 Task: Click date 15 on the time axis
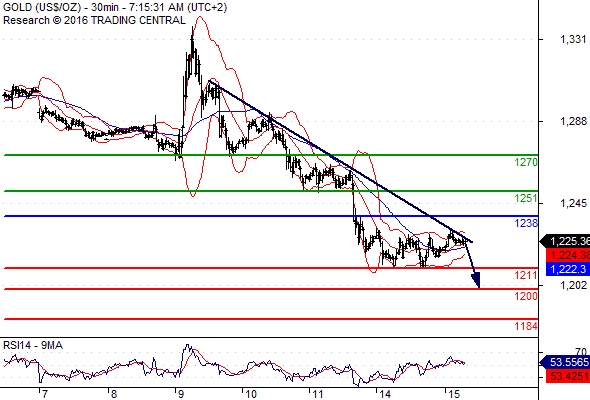click(454, 394)
